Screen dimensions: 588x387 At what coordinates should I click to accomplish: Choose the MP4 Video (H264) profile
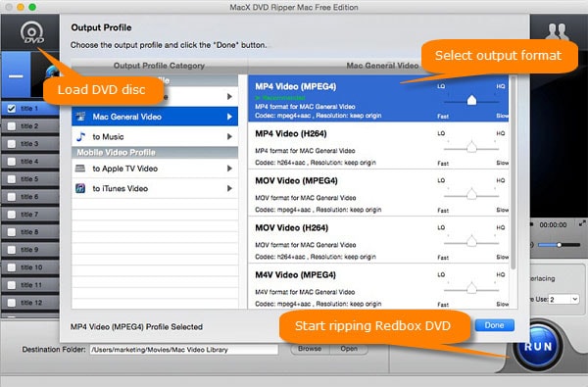coord(378,146)
